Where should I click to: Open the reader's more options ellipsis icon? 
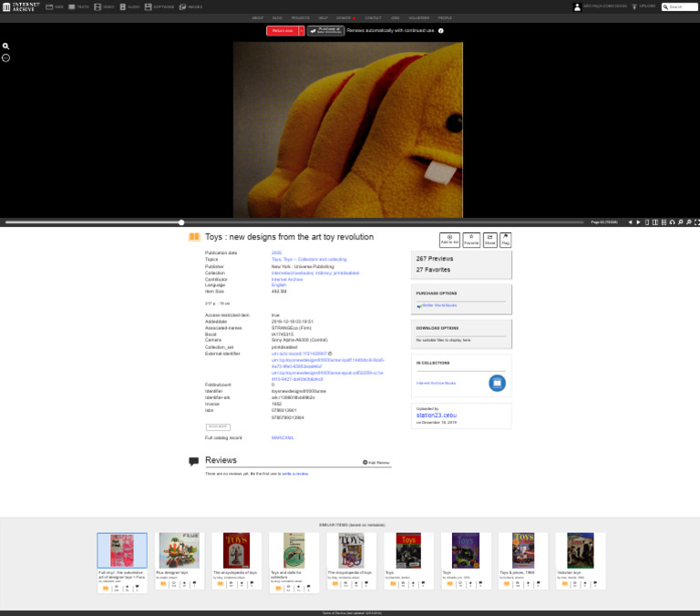(5, 58)
